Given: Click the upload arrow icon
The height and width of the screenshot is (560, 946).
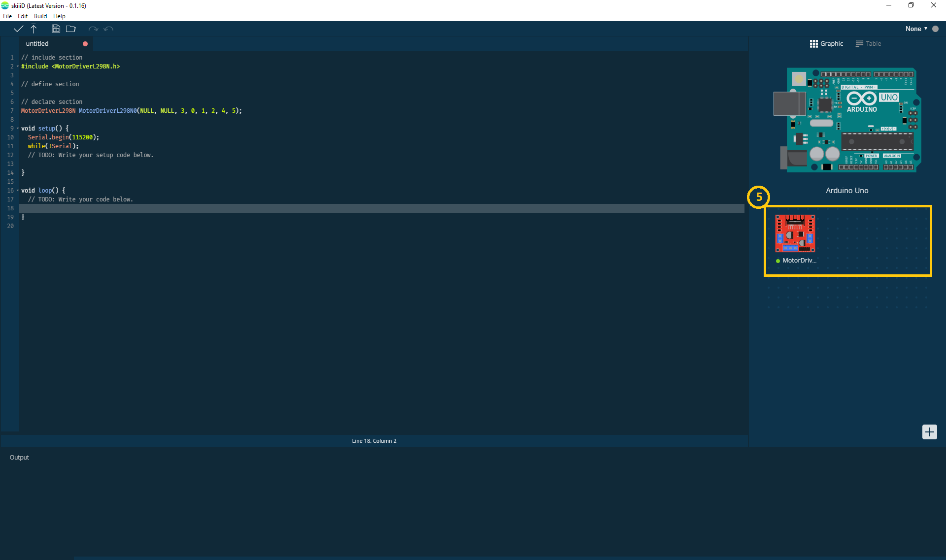Looking at the screenshot, I should tap(34, 29).
